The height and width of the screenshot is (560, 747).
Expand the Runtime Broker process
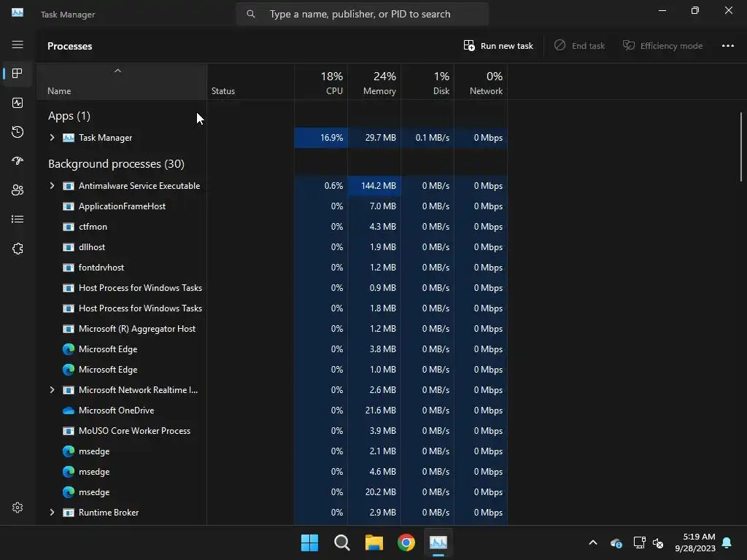(52, 513)
